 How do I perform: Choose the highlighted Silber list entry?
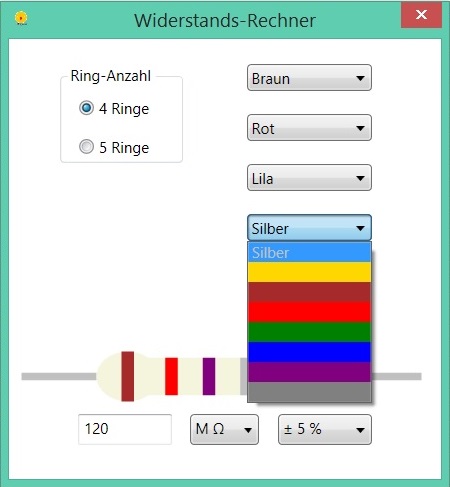click(x=309, y=252)
